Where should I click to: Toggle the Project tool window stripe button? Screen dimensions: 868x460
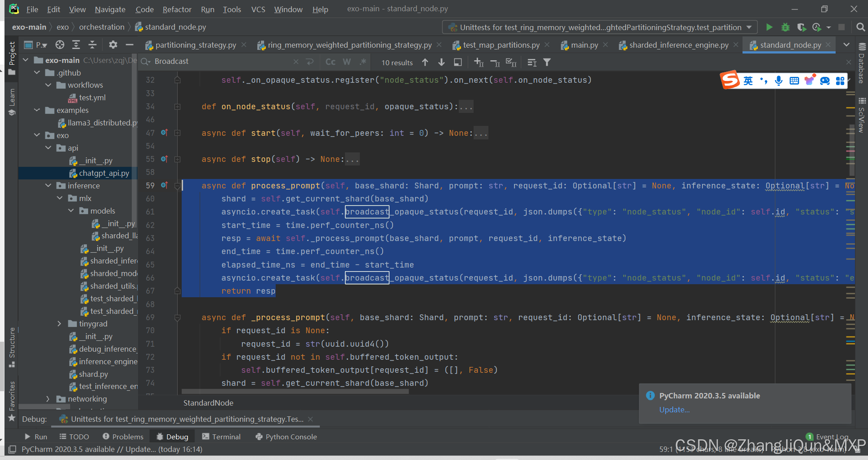tap(12, 58)
